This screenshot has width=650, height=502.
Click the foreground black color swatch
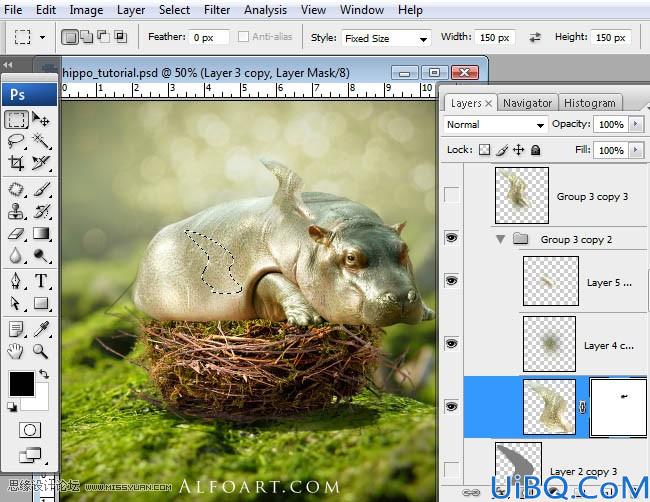pos(22,384)
